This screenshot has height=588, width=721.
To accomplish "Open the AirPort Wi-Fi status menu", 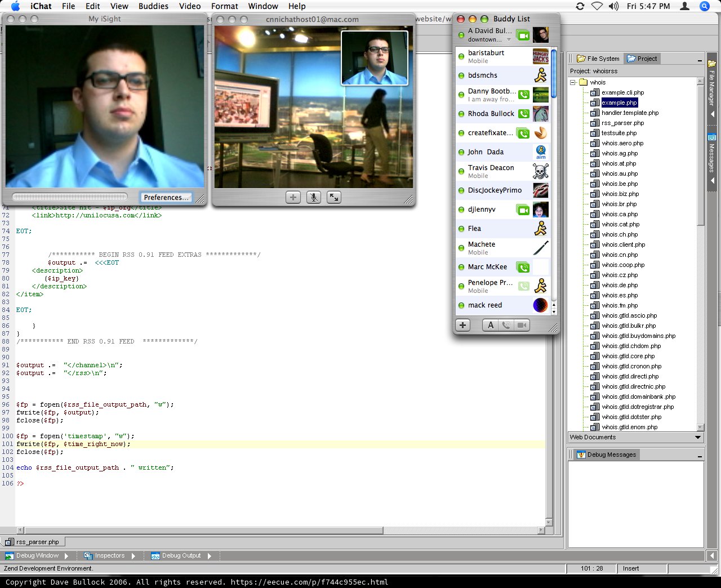I will [597, 6].
